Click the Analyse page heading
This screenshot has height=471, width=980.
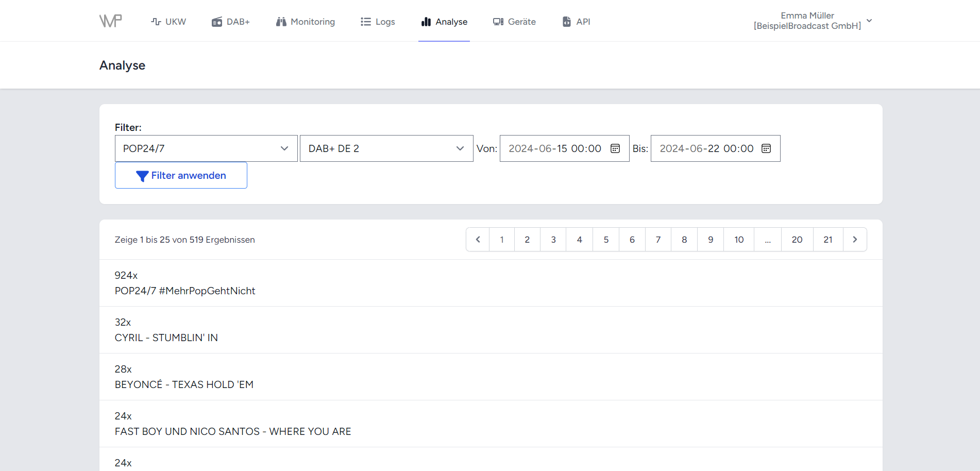123,65
